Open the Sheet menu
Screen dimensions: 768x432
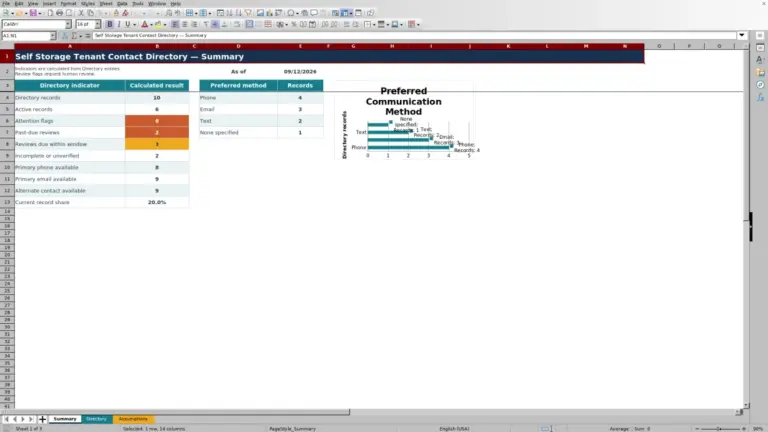pos(106,3)
